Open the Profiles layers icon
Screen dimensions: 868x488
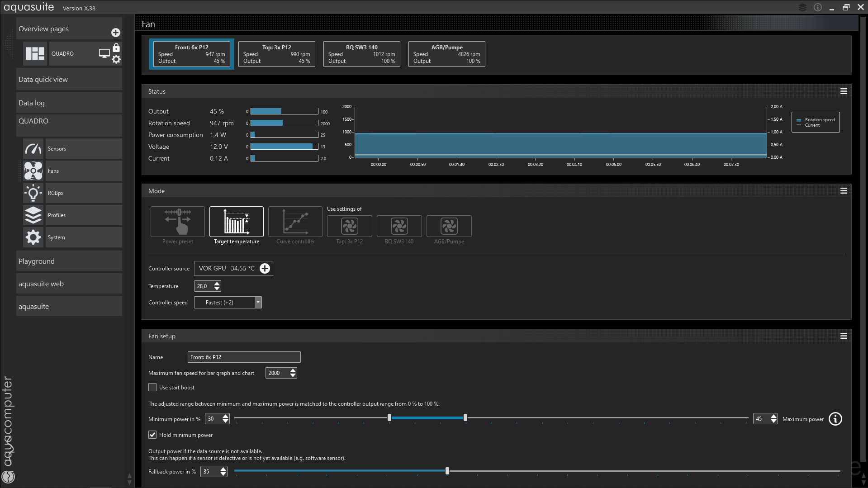33,215
